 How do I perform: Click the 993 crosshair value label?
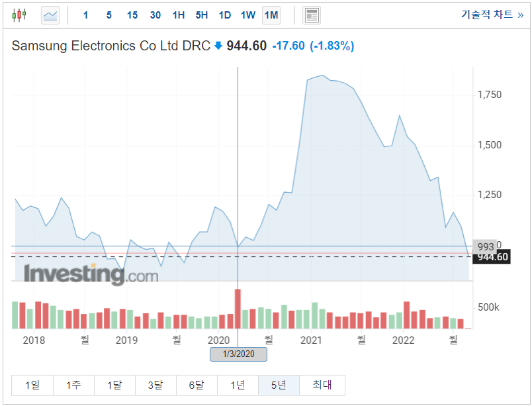click(x=484, y=246)
